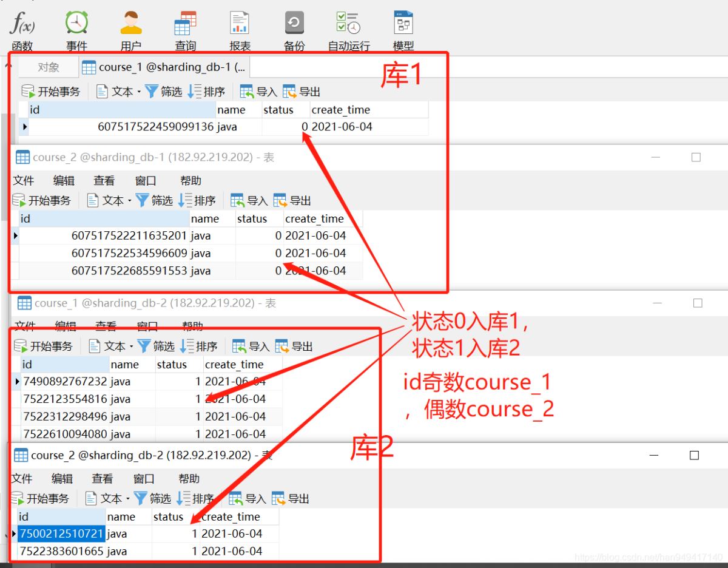Click 导出 in course_2 sharding_db-1 window
The width and height of the screenshot is (728, 568).
click(292, 201)
